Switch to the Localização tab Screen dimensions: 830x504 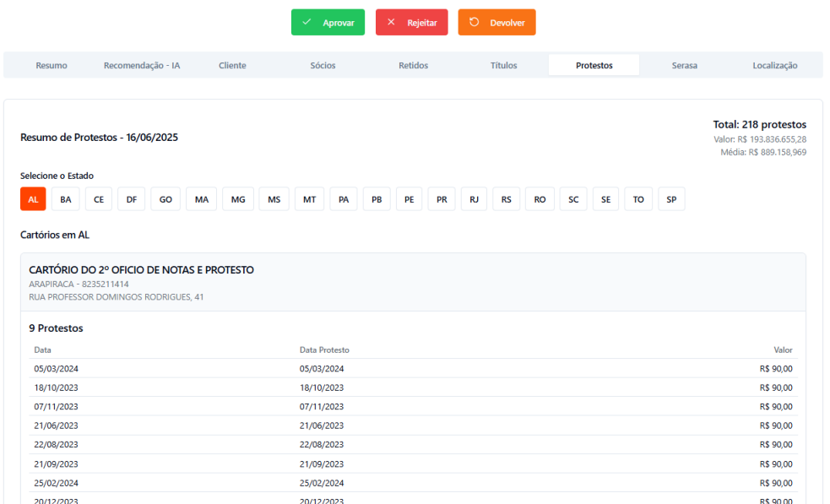774,65
